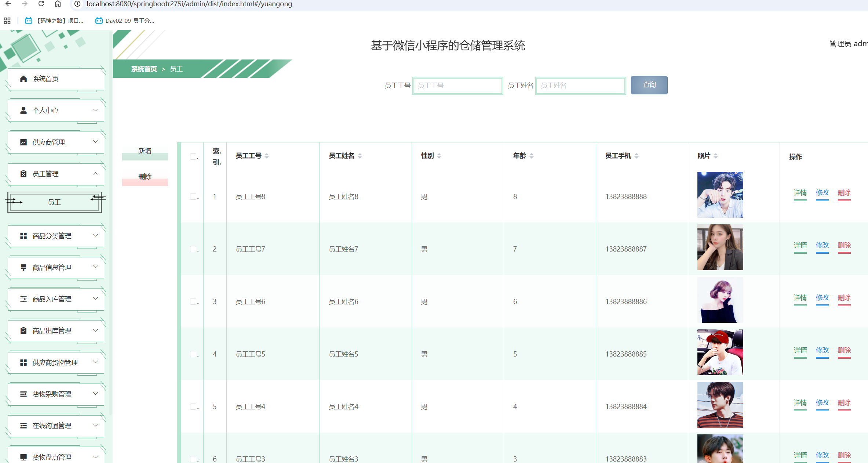
Task: Select the chart icon beside 供应商管理
Action: 23,142
